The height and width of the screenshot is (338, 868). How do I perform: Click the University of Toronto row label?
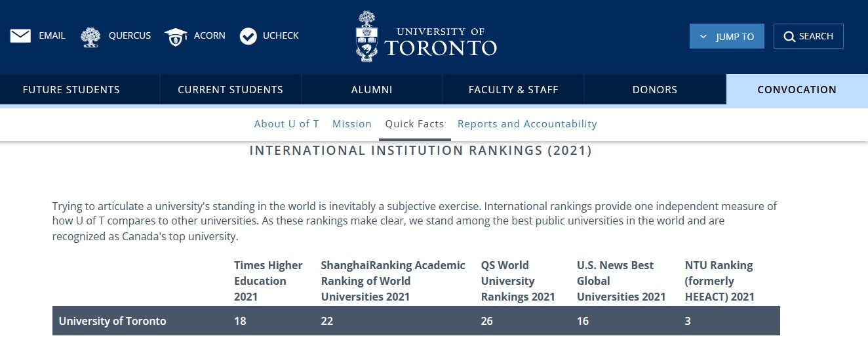tap(113, 321)
